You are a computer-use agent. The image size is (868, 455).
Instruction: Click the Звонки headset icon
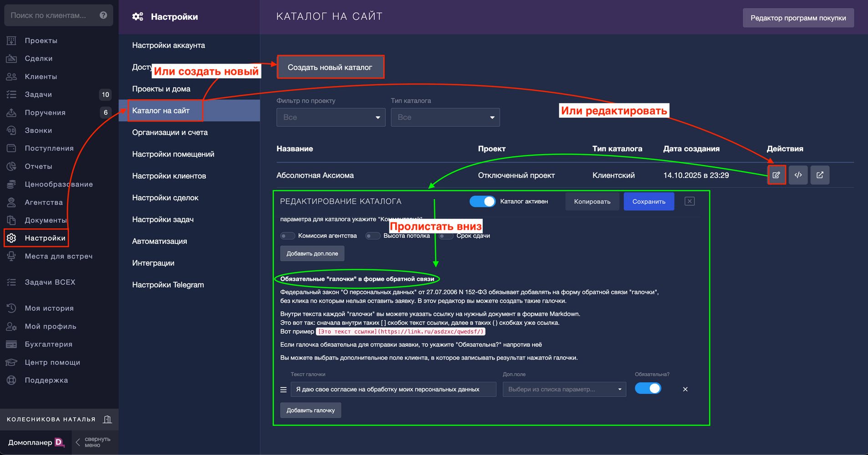point(11,131)
